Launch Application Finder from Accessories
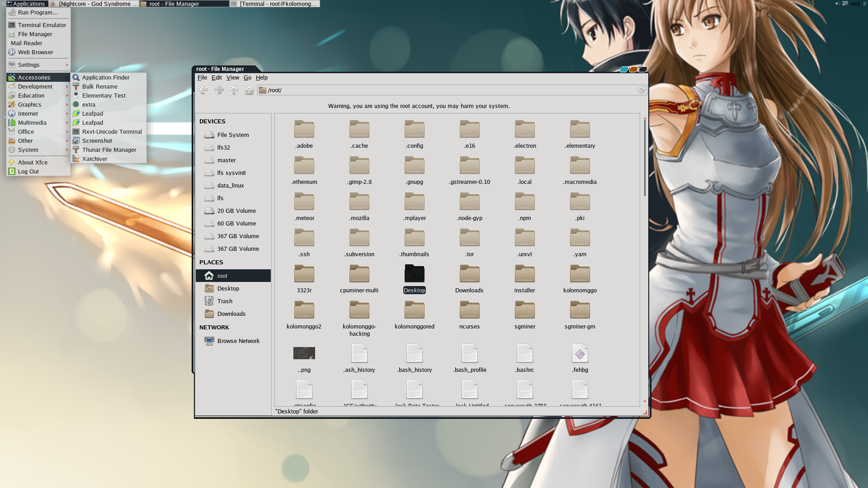The height and width of the screenshot is (488, 868). (108, 78)
